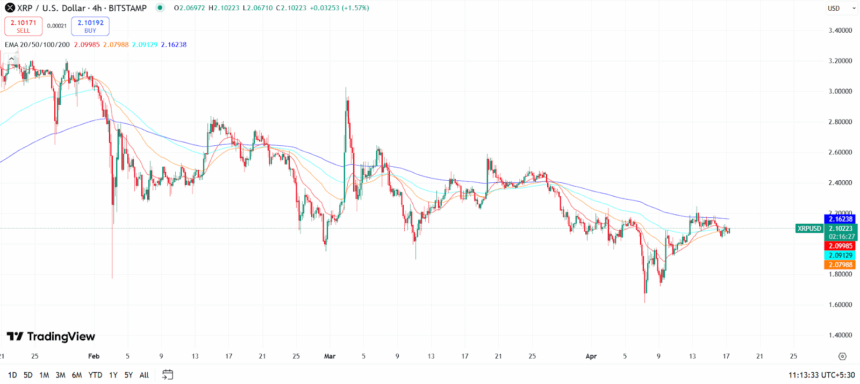Open the go-to-date calendar icon
The image size is (860, 384).
coord(167,375)
